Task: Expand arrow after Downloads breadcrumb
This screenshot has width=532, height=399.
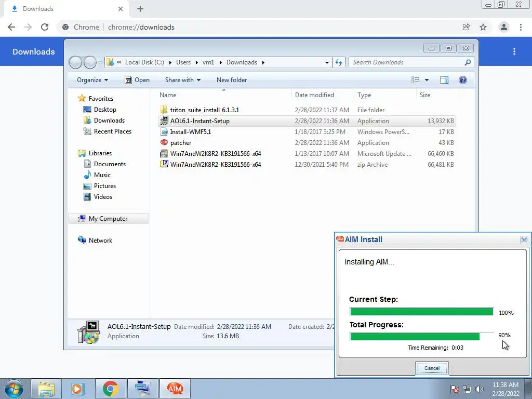Action: pos(263,62)
